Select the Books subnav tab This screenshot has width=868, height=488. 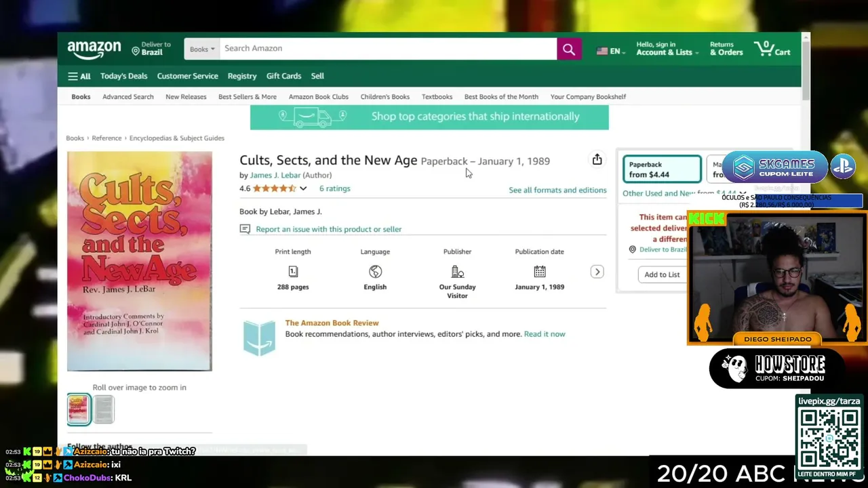(81, 97)
